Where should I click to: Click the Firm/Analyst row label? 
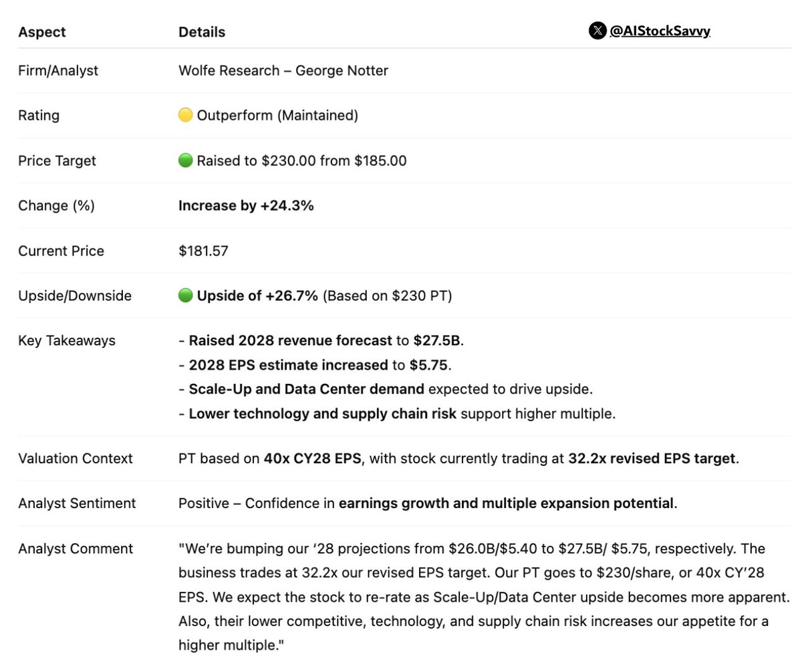point(58,71)
